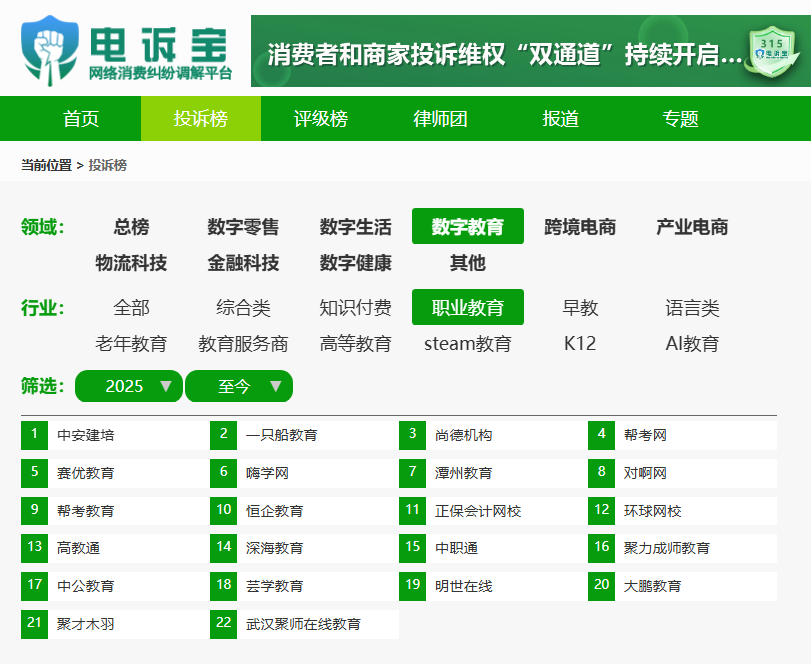Select the 数字教育 domain filter
Screen dimensions: 811x664
tap(468, 227)
